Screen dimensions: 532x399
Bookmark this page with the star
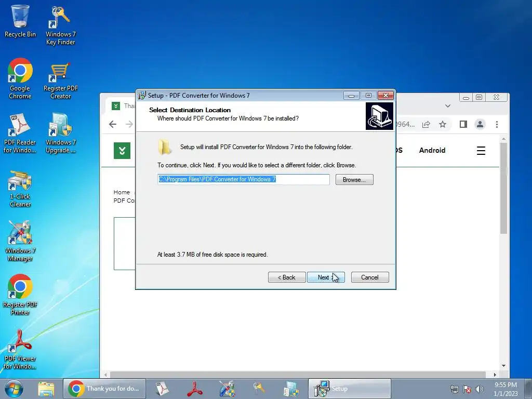point(443,124)
